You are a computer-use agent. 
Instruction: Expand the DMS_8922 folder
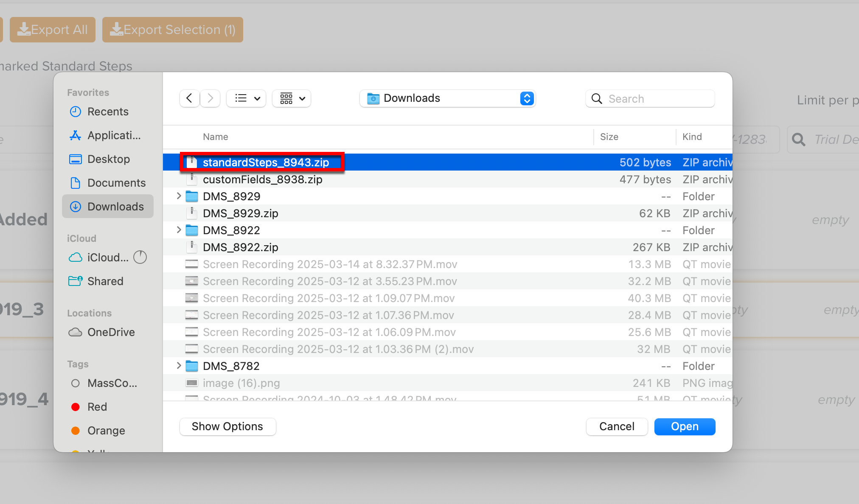(178, 230)
